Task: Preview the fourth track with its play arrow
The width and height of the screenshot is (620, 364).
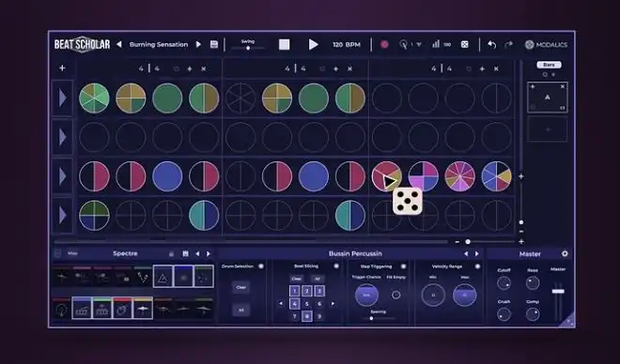Action: click(x=63, y=216)
